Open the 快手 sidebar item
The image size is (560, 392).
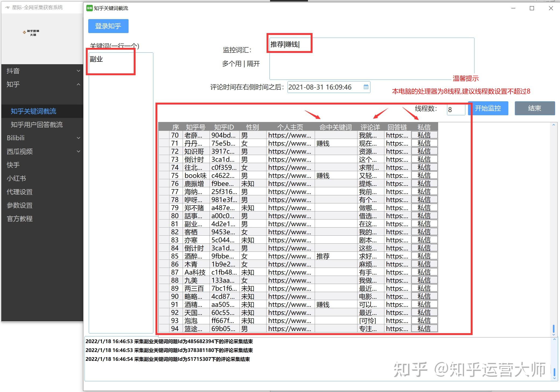[42, 165]
